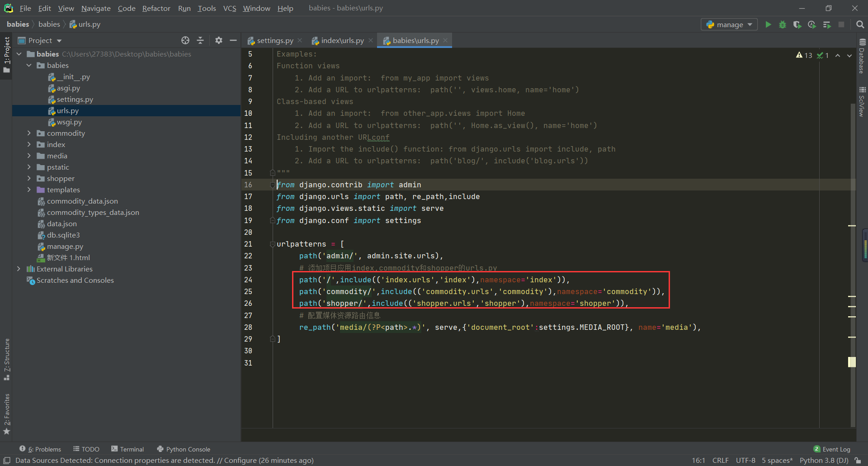Open the Tools menu
The height and width of the screenshot is (466, 868).
[x=207, y=8]
